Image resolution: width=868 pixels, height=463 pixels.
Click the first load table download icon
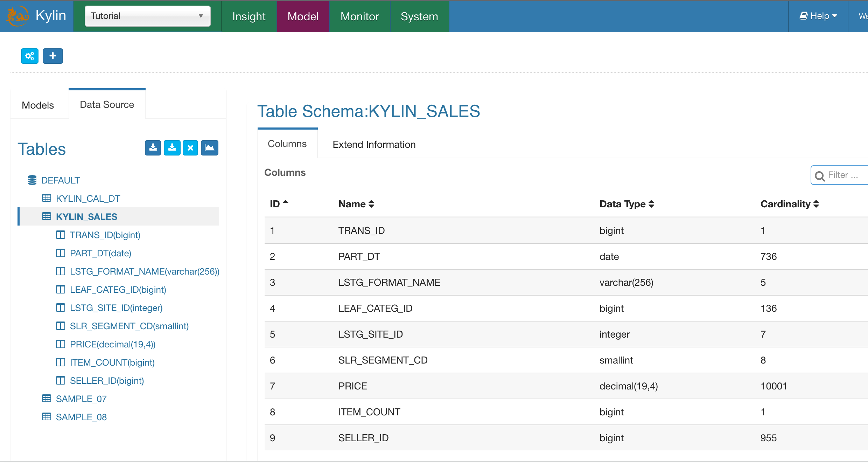click(153, 148)
